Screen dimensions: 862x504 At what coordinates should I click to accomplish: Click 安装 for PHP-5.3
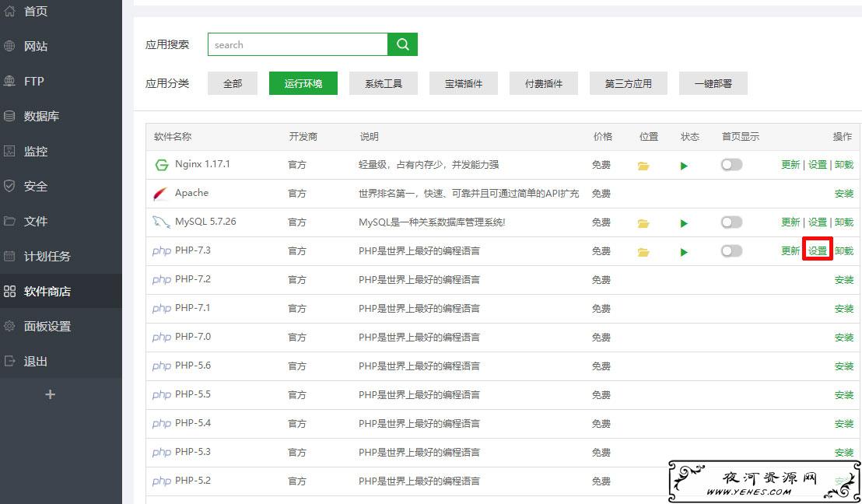tap(844, 453)
